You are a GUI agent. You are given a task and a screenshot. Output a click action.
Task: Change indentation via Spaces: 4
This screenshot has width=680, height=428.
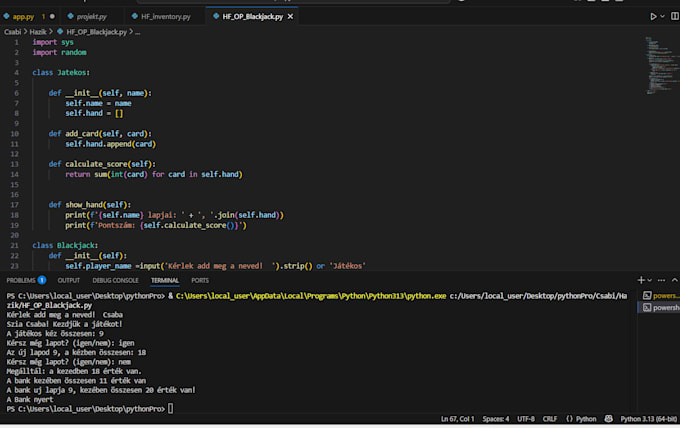[x=496, y=419]
